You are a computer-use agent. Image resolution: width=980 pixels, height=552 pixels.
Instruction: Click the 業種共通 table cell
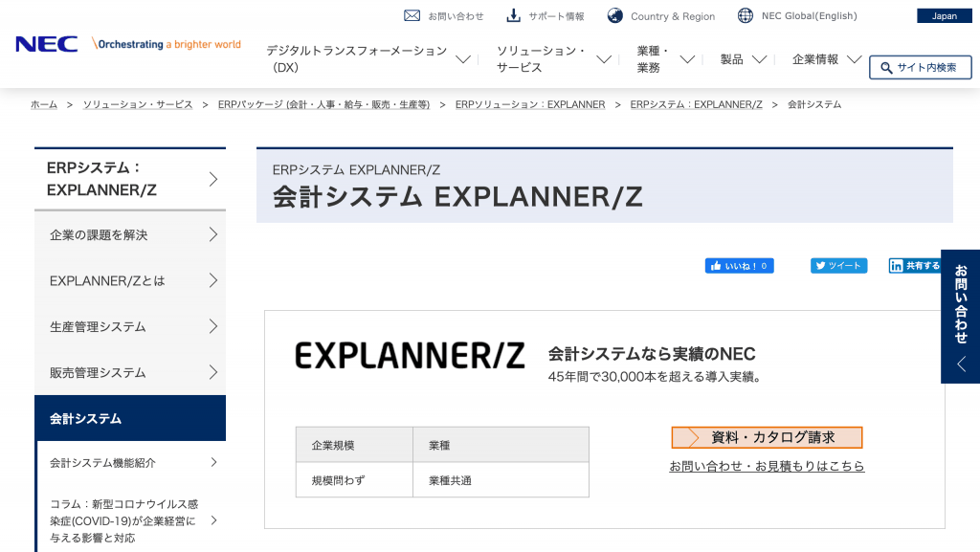point(501,480)
